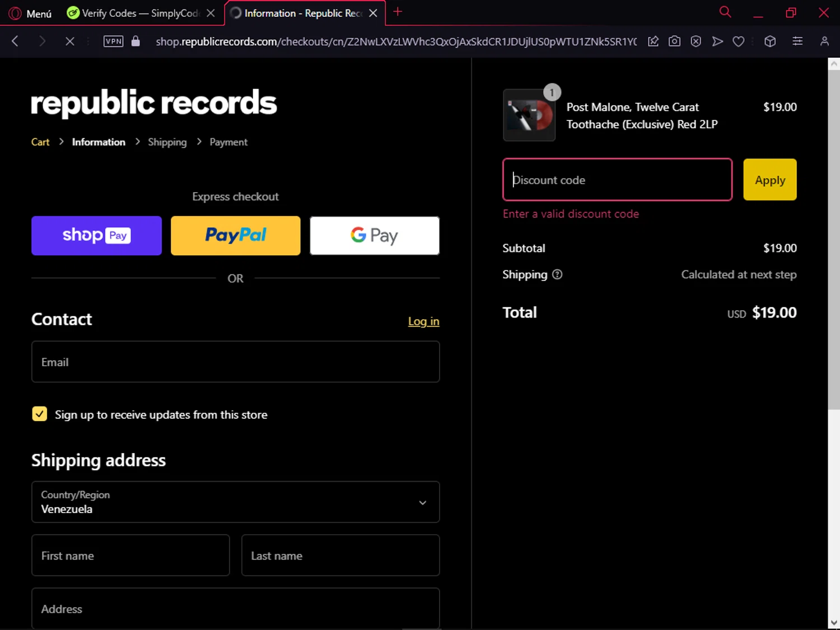Image resolution: width=840 pixels, height=630 pixels.
Task: Select Payment breadcrumb step
Action: pyautogui.click(x=228, y=142)
